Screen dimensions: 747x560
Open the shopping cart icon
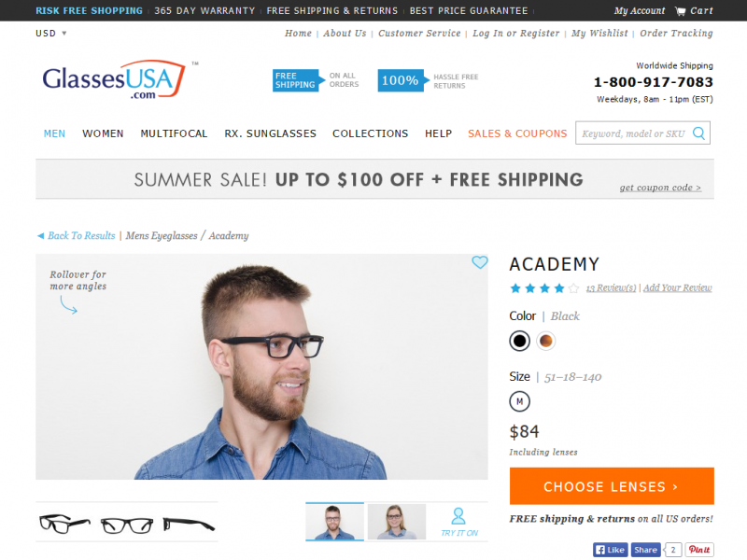click(680, 11)
